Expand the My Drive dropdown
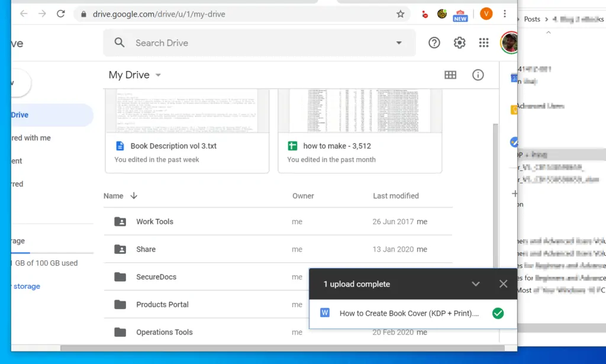The width and height of the screenshot is (606, 364). 157,75
